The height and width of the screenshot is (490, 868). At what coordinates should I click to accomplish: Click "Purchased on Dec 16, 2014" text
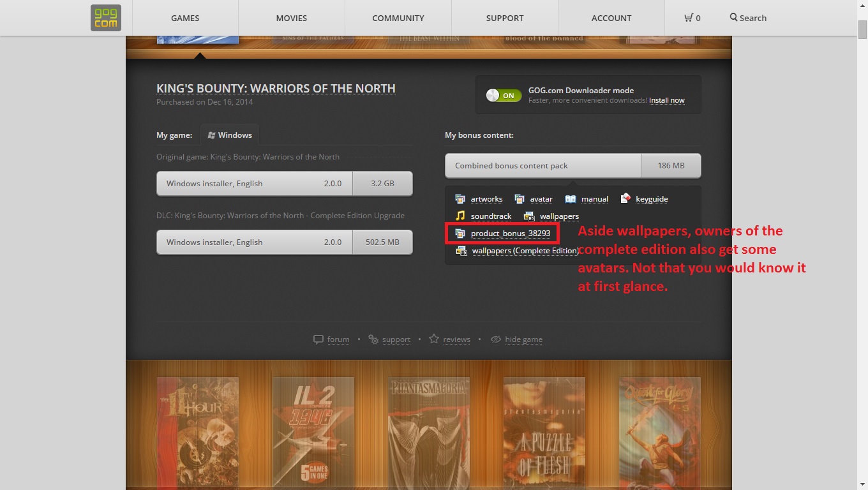[x=205, y=102]
